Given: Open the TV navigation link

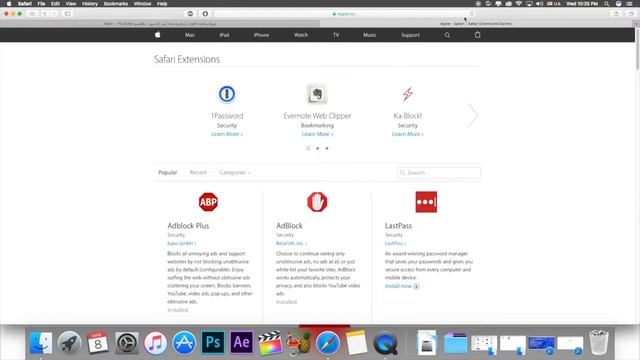Looking at the screenshot, I should pyautogui.click(x=336, y=35).
